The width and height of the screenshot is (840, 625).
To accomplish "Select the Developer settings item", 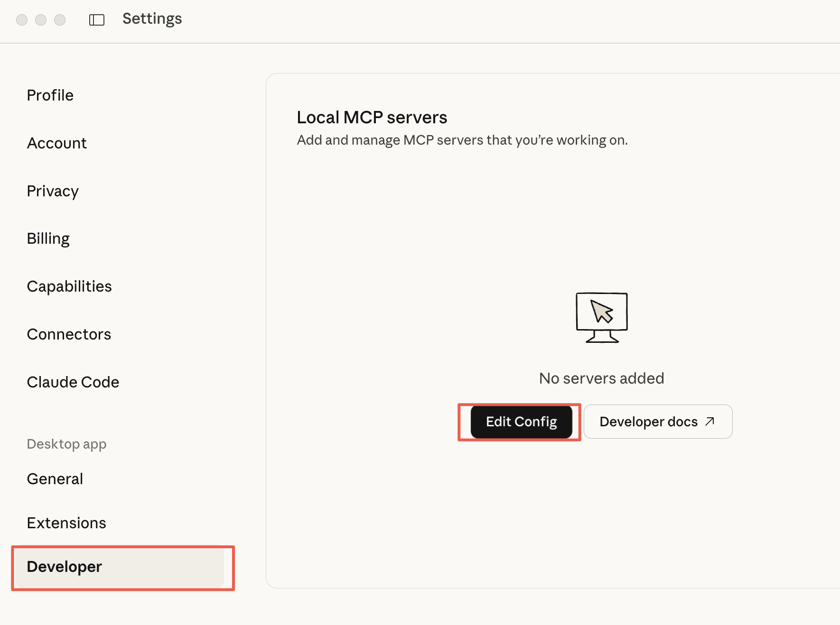I will tap(120, 567).
